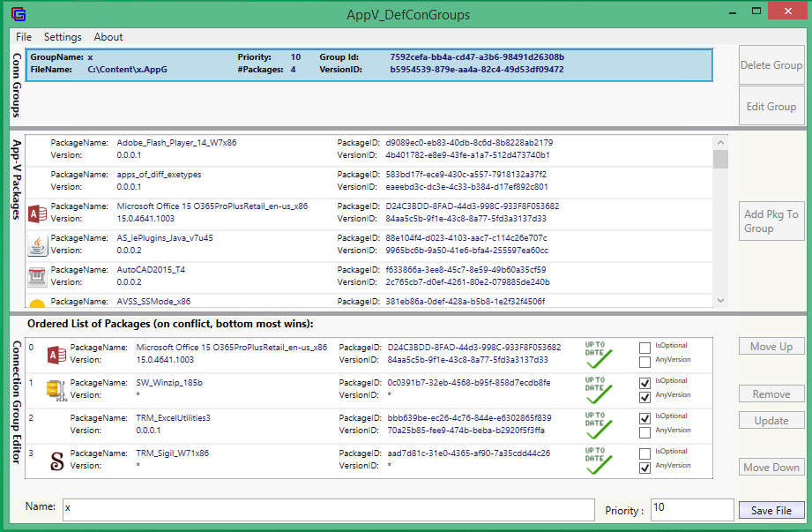Select connection group x in Conn Groups list
812x532 pixels.
tap(369, 64)
